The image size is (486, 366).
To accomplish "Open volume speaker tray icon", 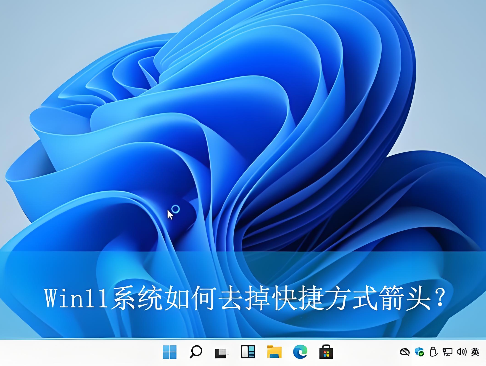I will [x=462, y=352].
